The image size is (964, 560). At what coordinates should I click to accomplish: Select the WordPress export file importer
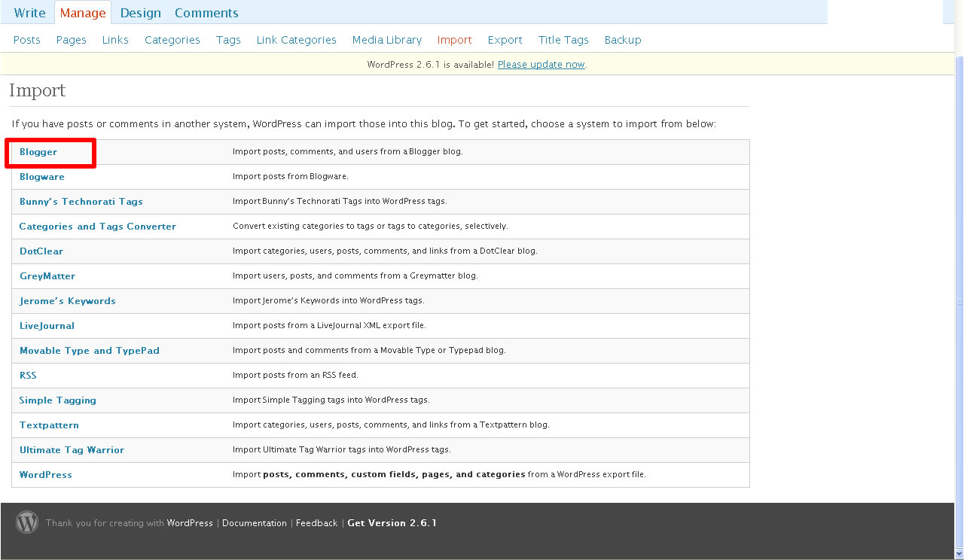pos(46,475)
